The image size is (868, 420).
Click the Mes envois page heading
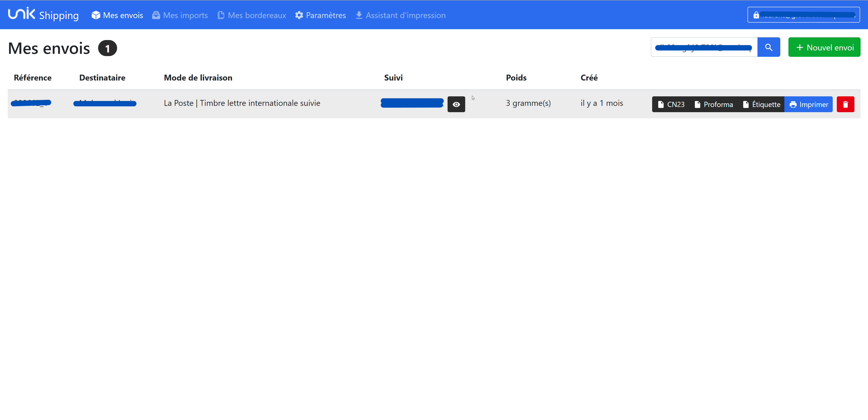click(49, 48)
